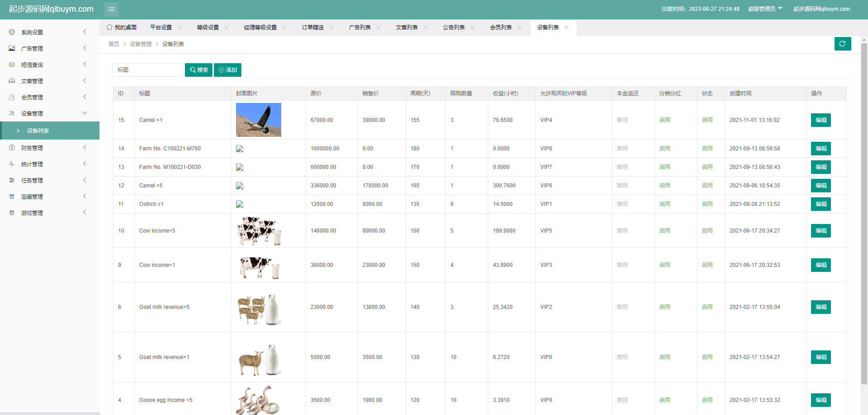Screen dimensions: 868x415
Task: Click the 标题 search input field
Action: coord(148,70)
